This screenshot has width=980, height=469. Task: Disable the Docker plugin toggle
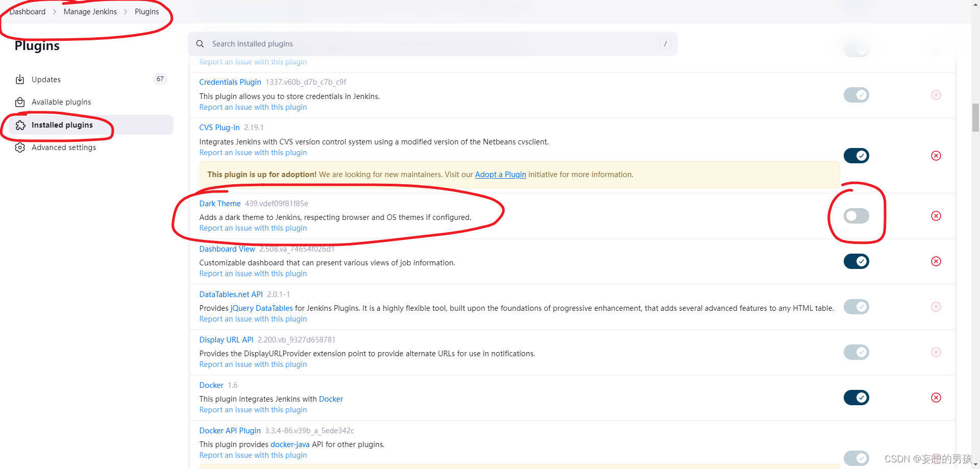click(x=856, y=398)
